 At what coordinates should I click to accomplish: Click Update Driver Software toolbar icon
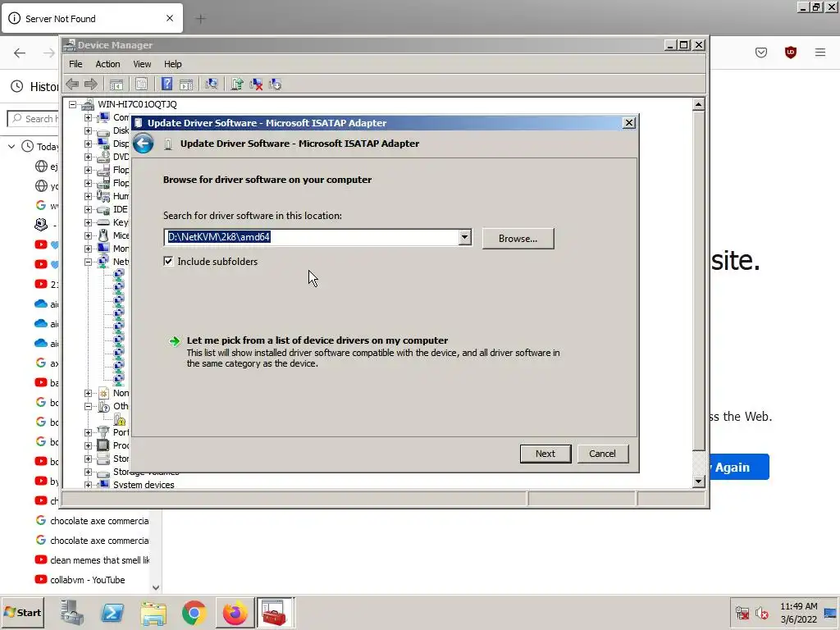(x=237, y=84)
